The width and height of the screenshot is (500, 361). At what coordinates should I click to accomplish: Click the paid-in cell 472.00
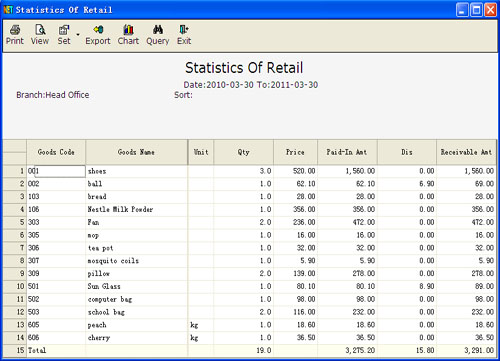pyautogui.click(x=347, y=222)
